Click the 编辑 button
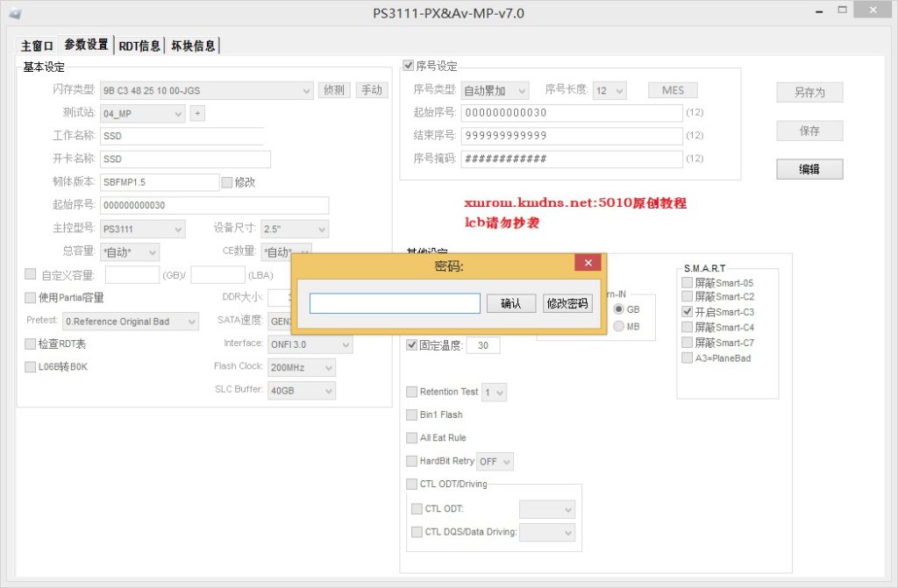Screen dimensions: 898x588 click(x=809, y=169)
